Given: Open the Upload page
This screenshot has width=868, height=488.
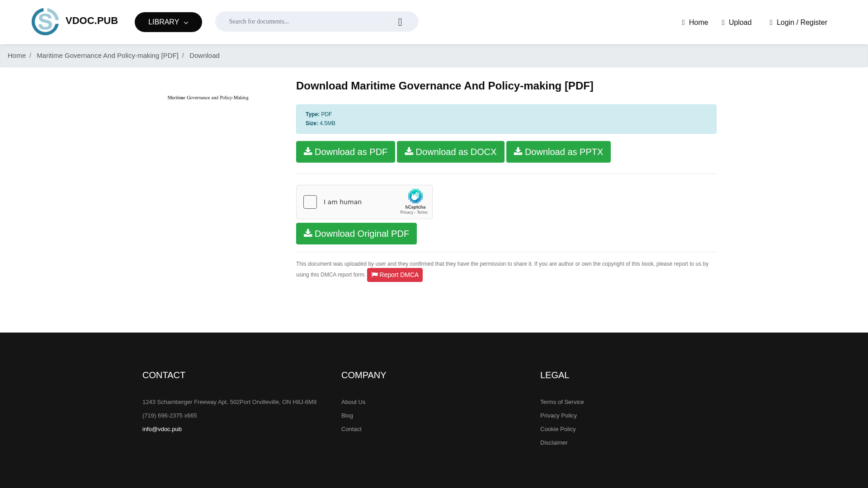Looking at the screenshot, I should coord(736,23).
